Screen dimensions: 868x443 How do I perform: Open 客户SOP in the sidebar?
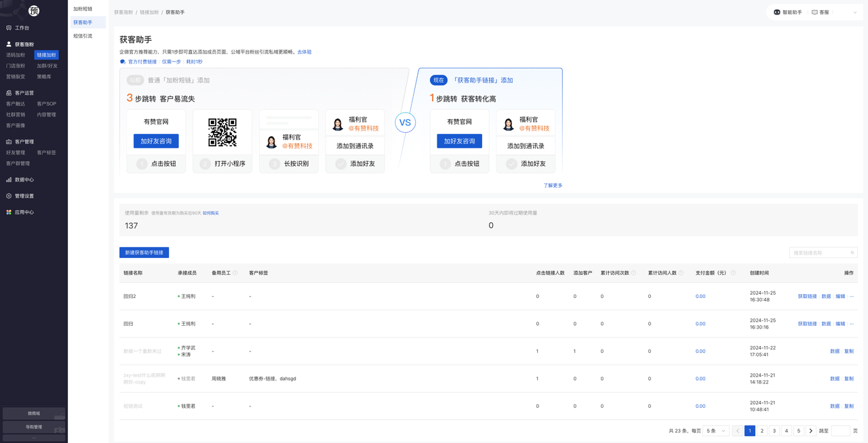(47, 104)
